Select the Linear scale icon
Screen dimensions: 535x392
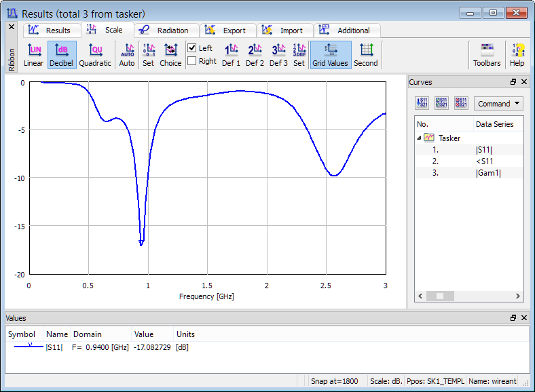(x=33, y=55)
